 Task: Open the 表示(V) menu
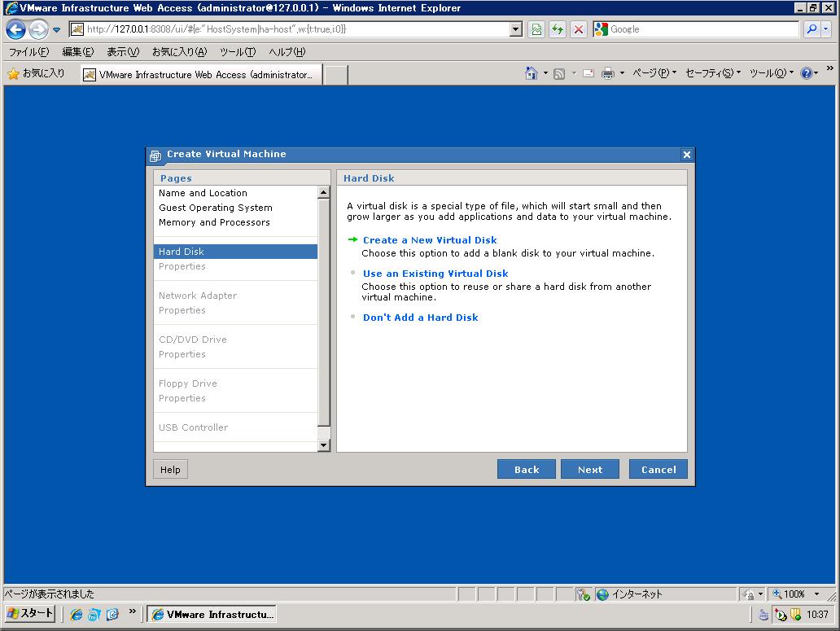click(x=123, y=52)
